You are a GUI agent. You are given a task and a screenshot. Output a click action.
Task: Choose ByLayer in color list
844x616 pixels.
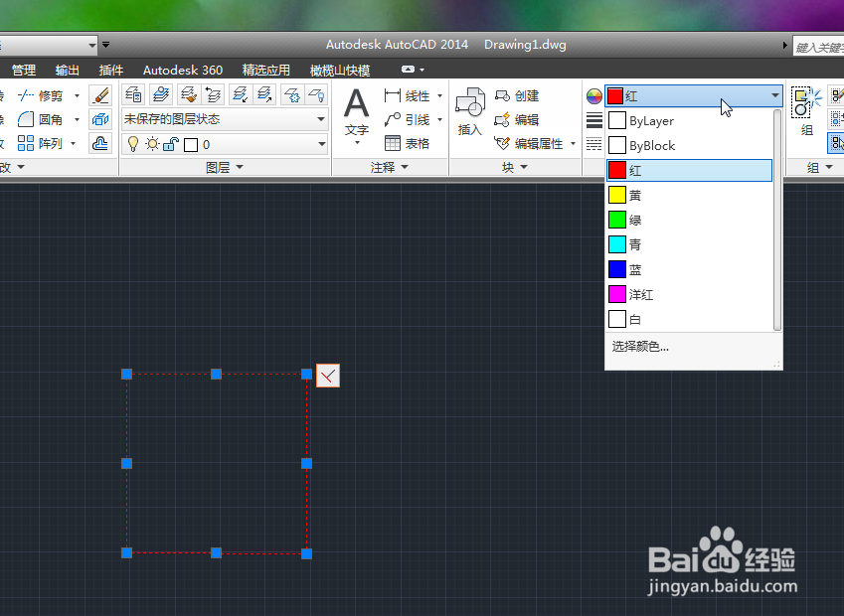pos(690,120)
